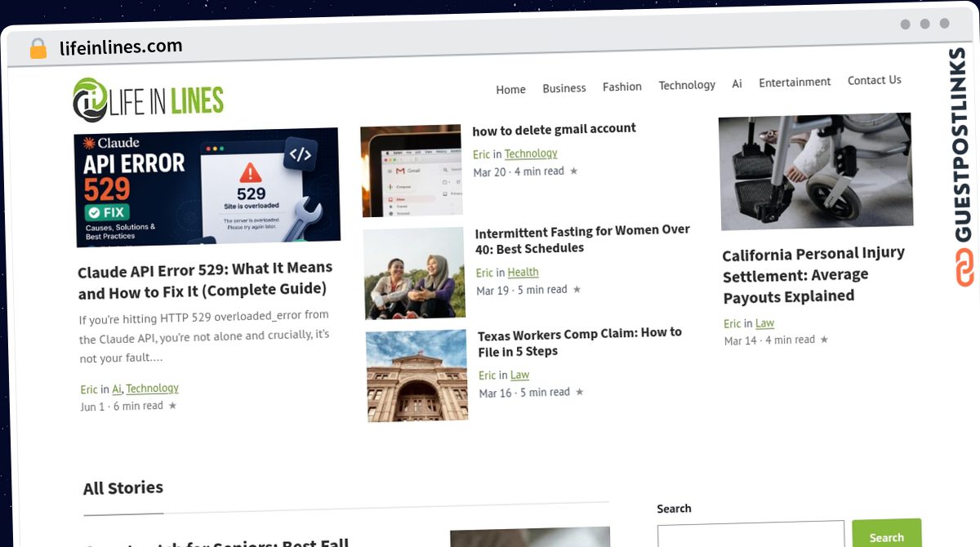Click the green Search button
This screenshot has width=980, height=547.
(887, 533)
